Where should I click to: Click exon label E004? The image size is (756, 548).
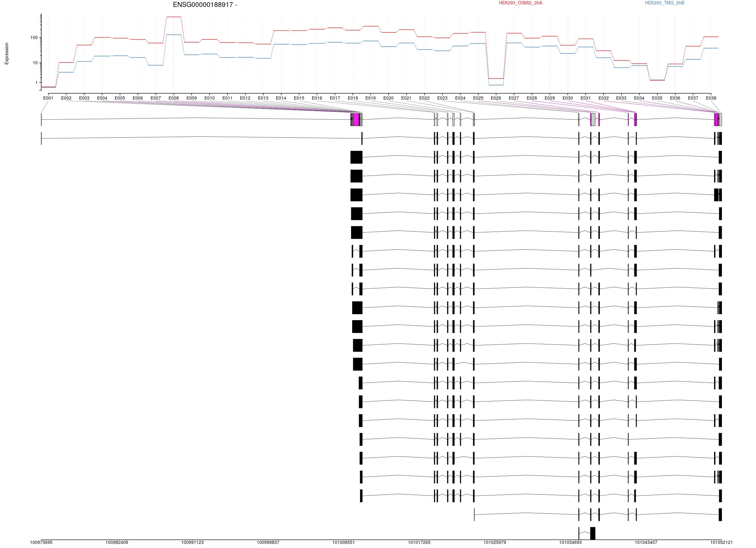tap(102, 98)
